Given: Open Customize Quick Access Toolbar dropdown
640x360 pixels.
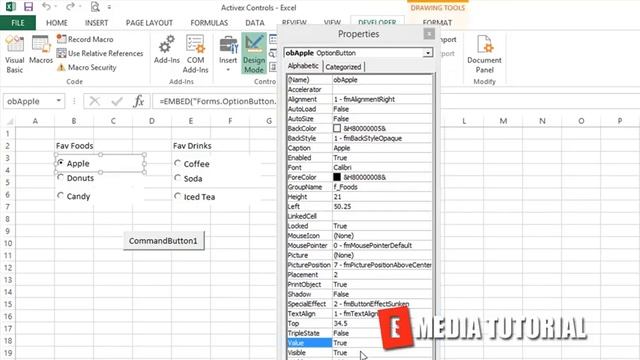Looking at the screenshot, I should [109, 7].
